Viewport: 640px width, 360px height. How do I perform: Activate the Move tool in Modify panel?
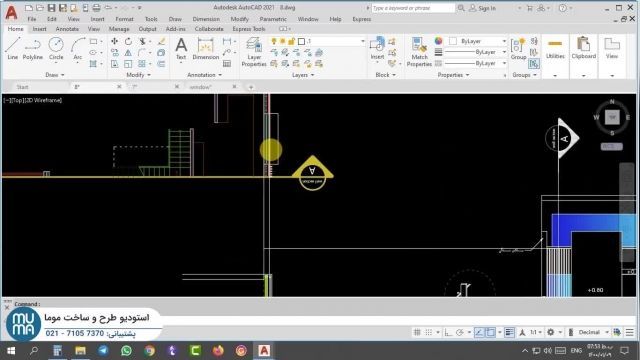pos(115,41)
